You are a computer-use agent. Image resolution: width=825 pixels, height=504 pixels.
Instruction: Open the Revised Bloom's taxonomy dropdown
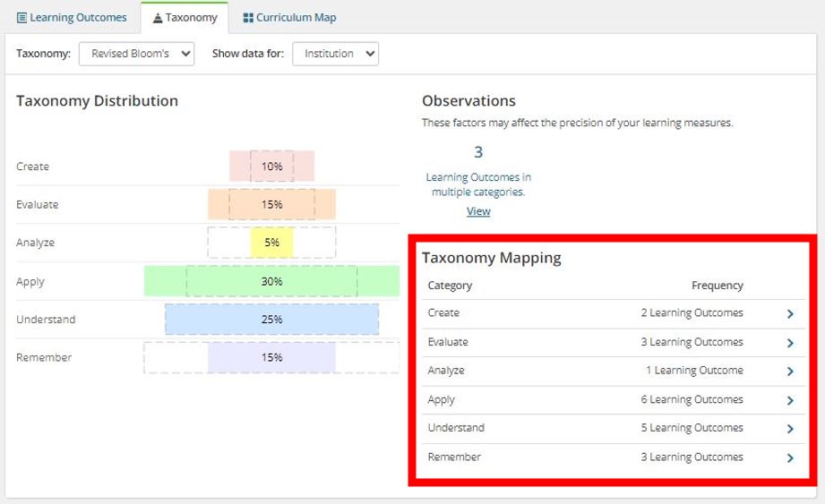136,54
